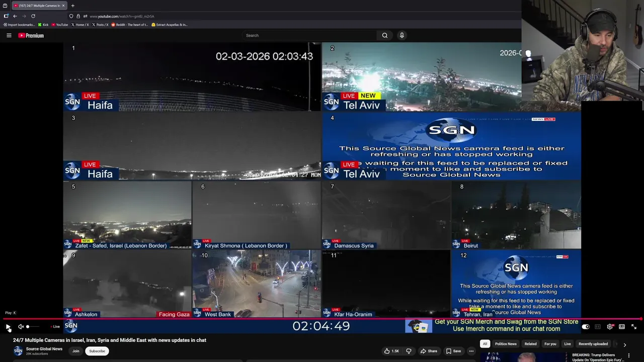
Task: Click the video title text
Action: [110, 340]
